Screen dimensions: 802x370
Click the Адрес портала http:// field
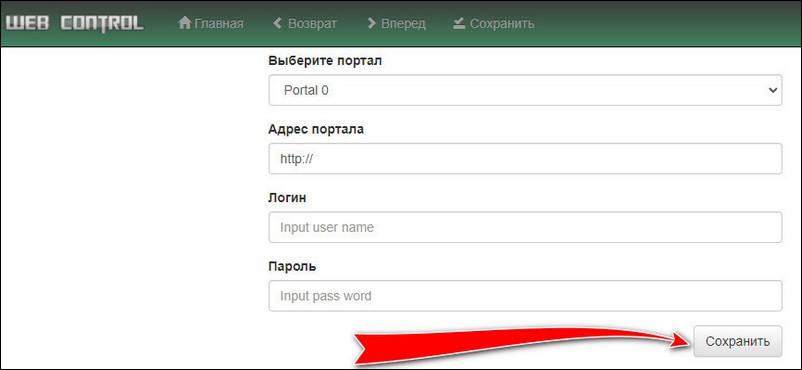coord(525,159)
